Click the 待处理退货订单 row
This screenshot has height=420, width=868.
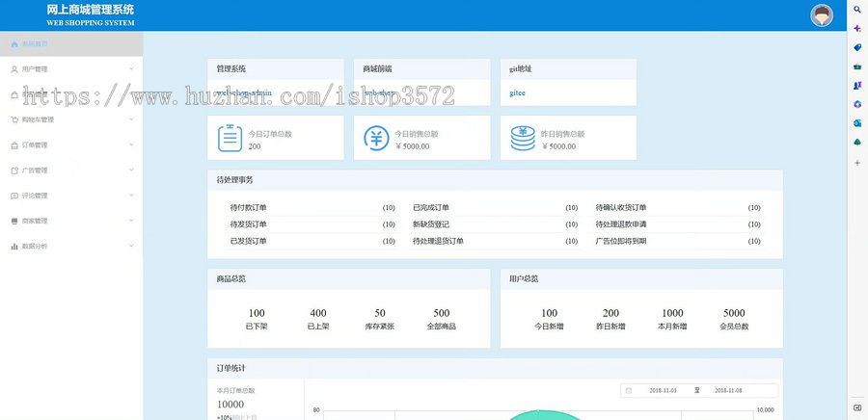click(495, 241)
